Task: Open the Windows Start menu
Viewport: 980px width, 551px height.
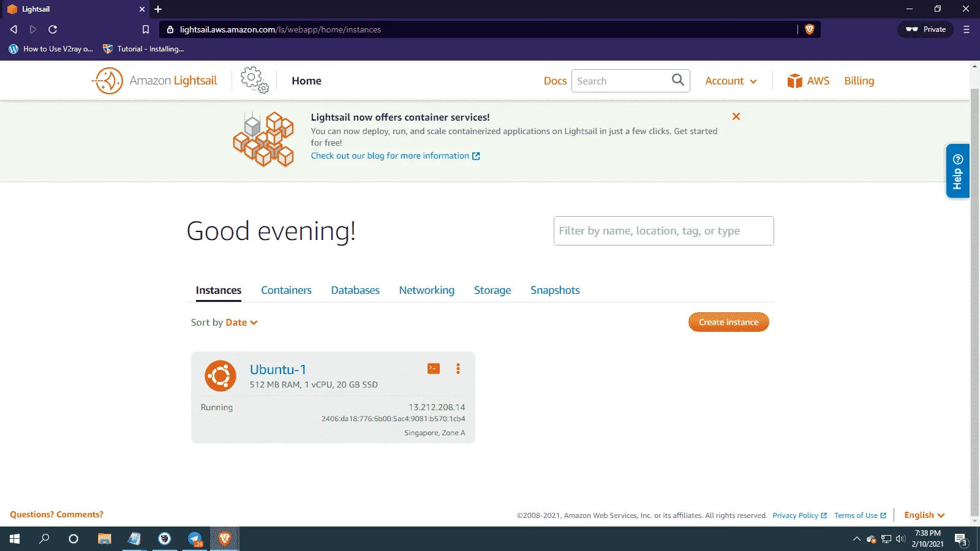Action: point(15,539)
